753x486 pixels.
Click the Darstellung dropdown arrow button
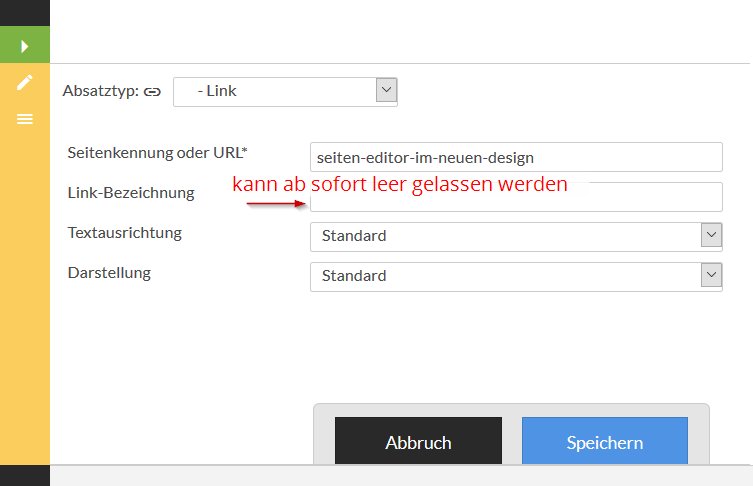tap(712, 275)
